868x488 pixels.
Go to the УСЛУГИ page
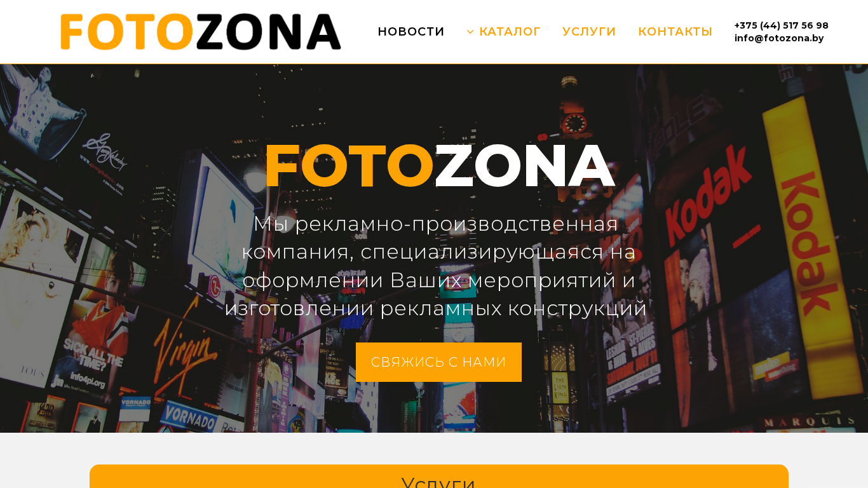tap(589, 32)
